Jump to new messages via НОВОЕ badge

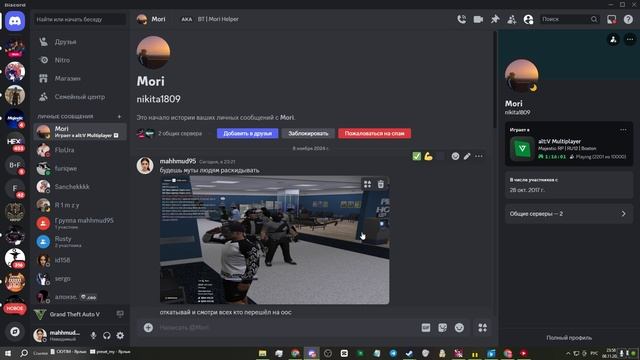pyautogui.click(x=15, y=308)
